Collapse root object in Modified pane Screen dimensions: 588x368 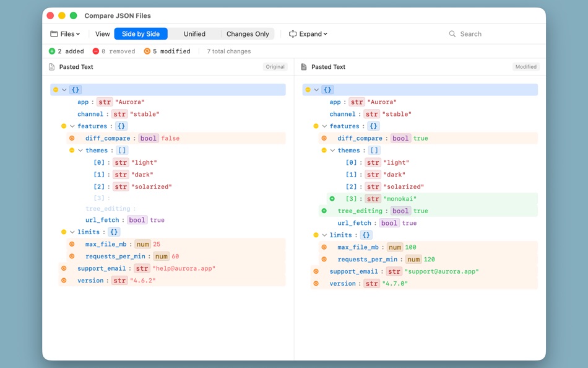coord(316,90)
